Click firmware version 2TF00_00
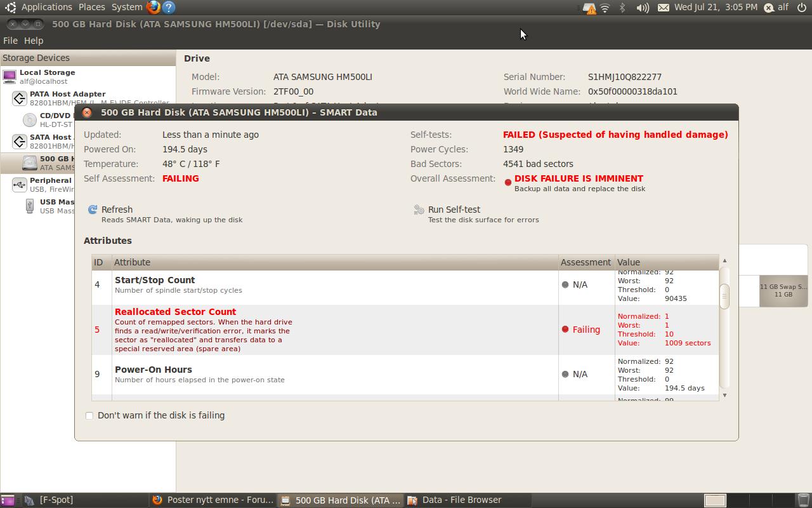The width and height of the screenshot is (812, 508). click(293, 91)
